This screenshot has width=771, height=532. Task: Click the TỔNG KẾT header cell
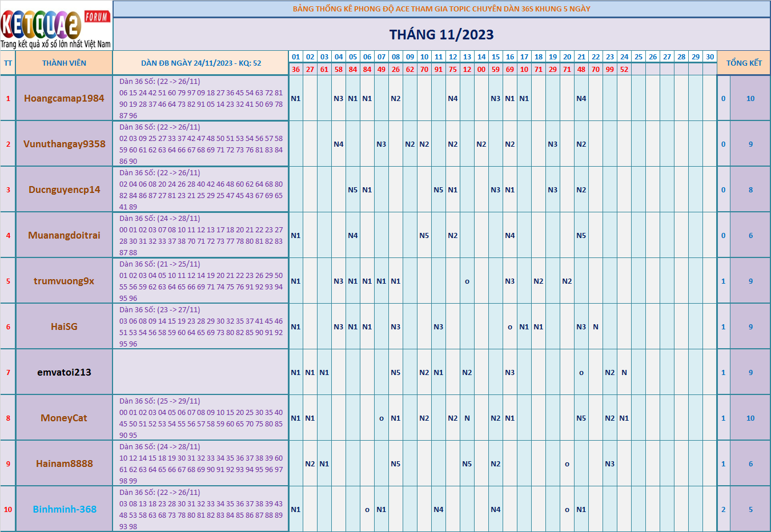[x=744, y=63]
